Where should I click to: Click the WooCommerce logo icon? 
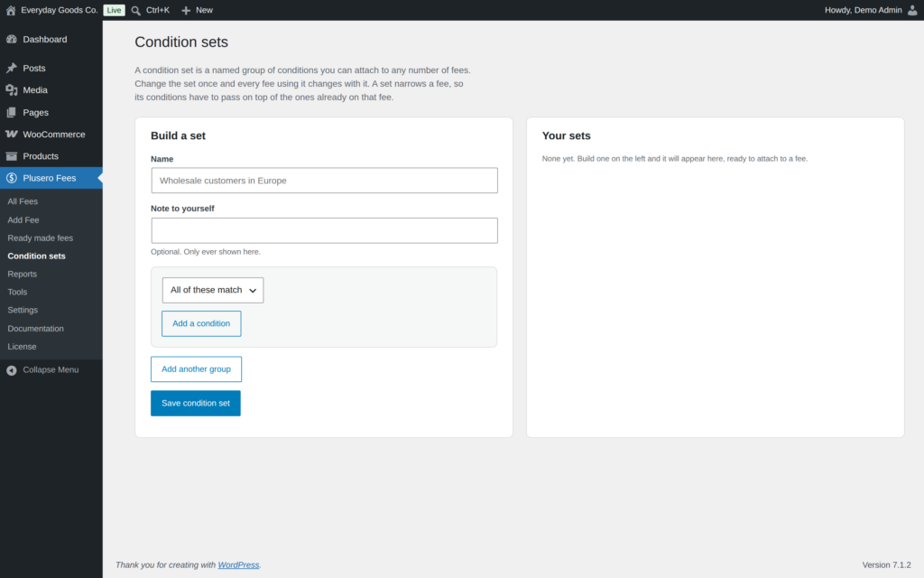(11, 134)
